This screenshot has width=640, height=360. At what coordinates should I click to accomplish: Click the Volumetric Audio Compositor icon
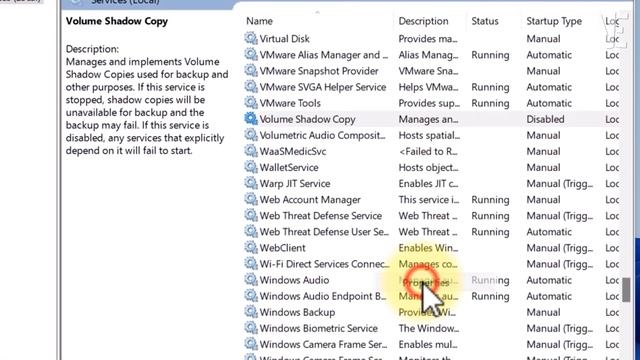point(251,135)
